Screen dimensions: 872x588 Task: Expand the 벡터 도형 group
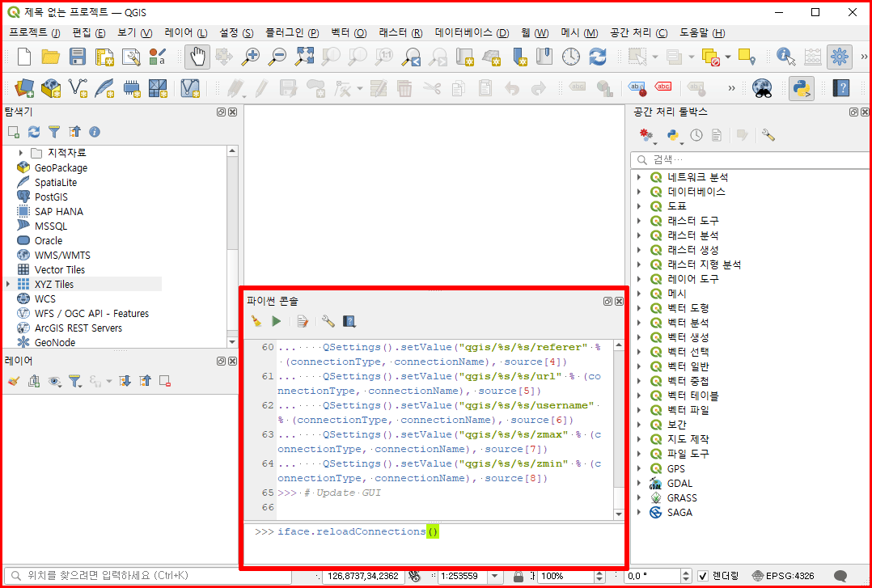pos(639,308)
